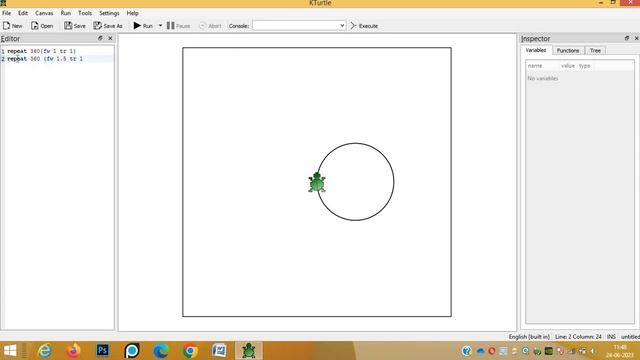Click 'English [built in]' in status bar

[529, 337]
